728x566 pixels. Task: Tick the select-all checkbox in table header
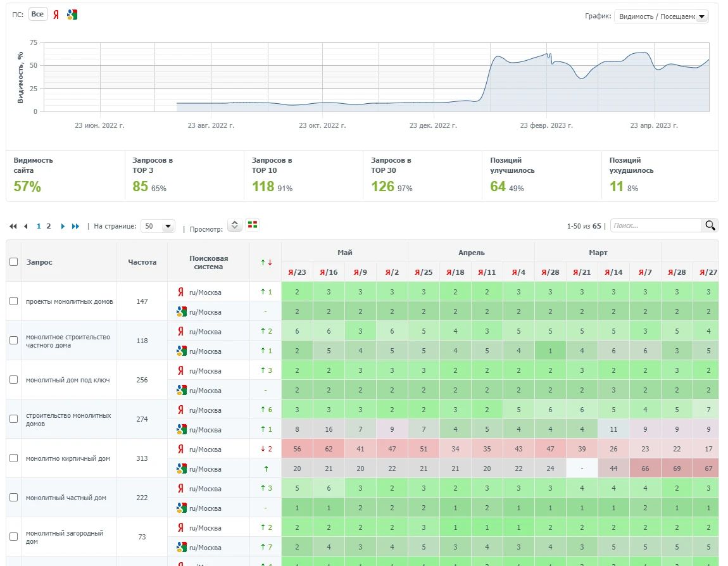[x=14, y=262]
